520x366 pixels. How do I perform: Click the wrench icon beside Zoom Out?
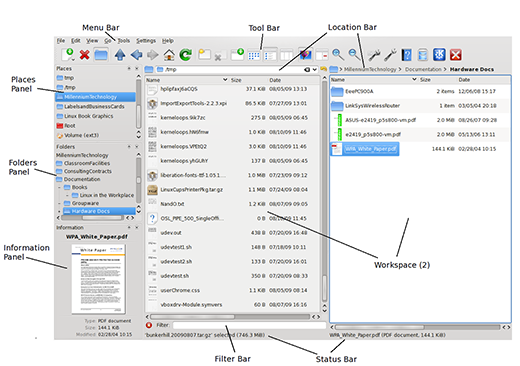(x=374, y=55)
